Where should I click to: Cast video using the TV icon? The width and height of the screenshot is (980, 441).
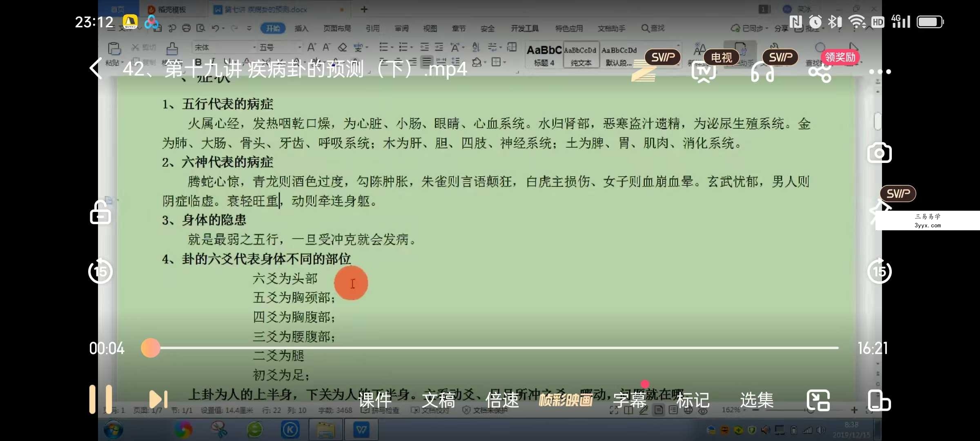coord(703,72)
